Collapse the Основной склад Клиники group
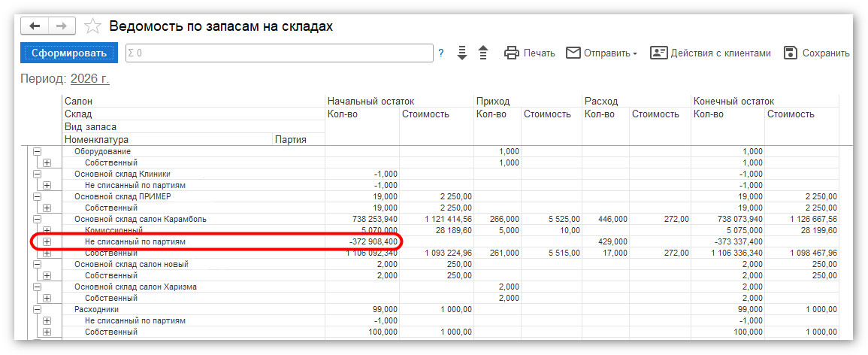The image size is (868, 355). (38, 174)
